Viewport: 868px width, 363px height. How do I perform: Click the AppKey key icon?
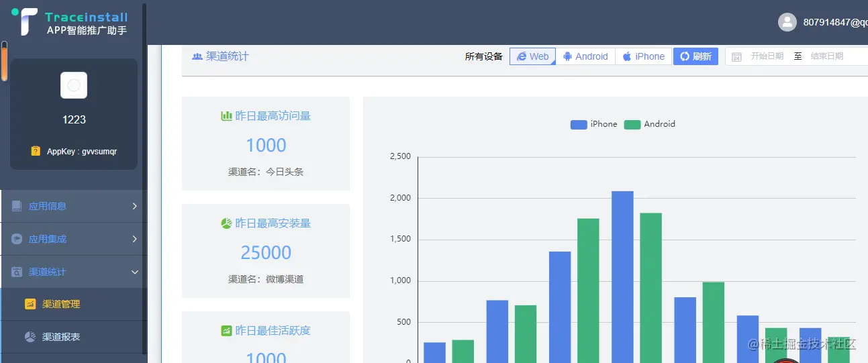coord(36,152)
